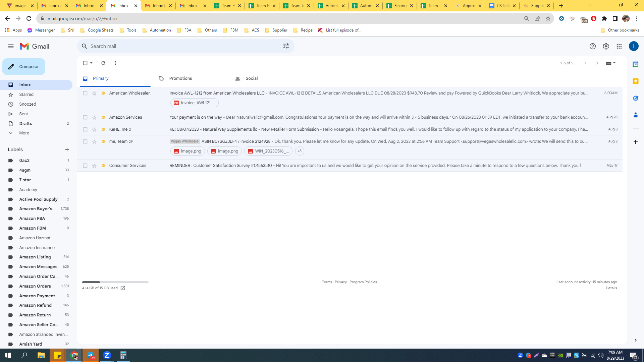Image resolution: width=644 pixels, height=362 pixels.
Task: Open the Invoice_AWL121 PDF attachment
Action: tap(195, 103)
